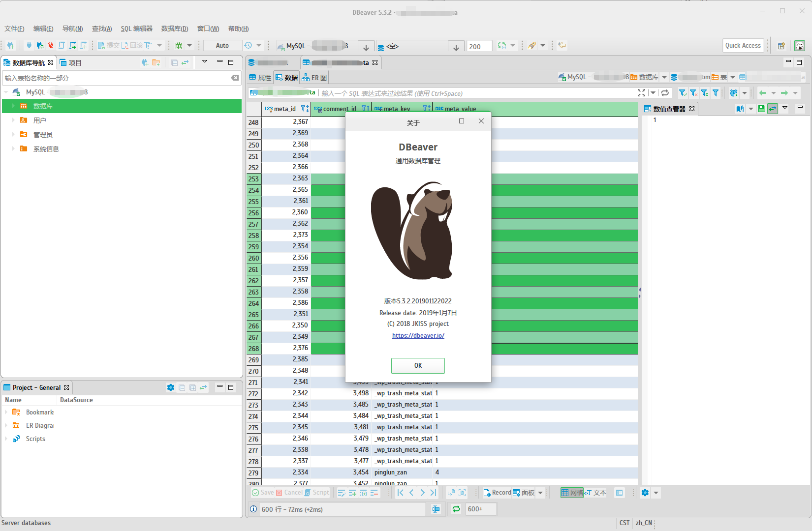The image size is (812, 531).
Task: Open the active database selector dropdown
Action: point(456,47)
